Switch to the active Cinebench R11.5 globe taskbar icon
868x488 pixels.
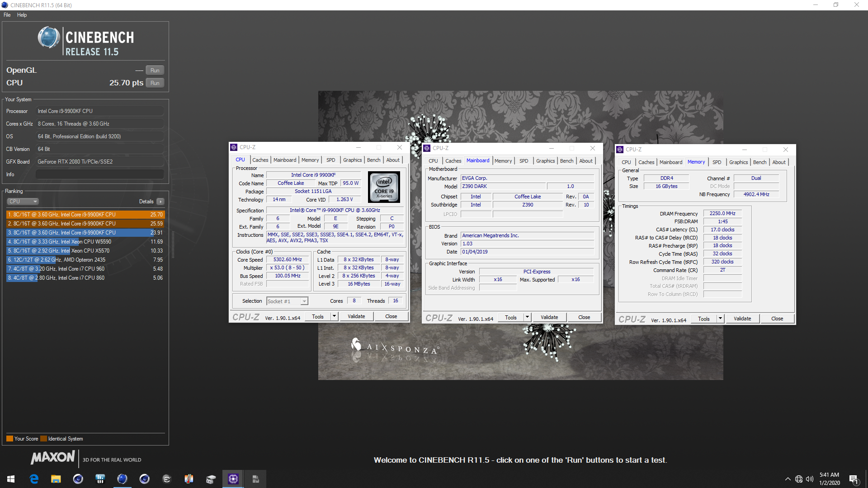pyautogui.click(x=122, y=479)
